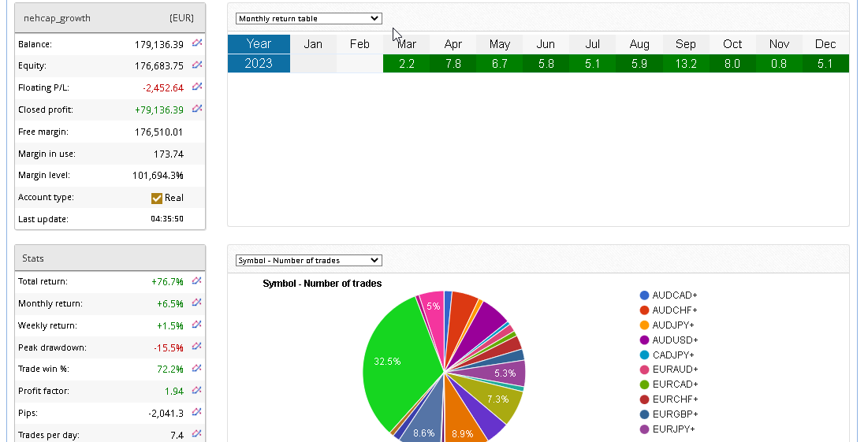Click the nehcap_growth panel header

pyautogui.click(x=110, y=18)
